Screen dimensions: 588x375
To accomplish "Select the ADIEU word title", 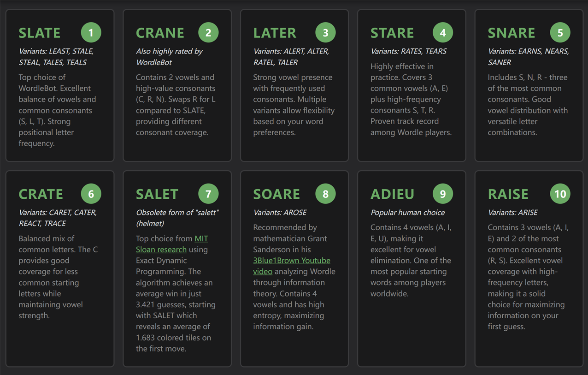I will click(x=393, y=194).
